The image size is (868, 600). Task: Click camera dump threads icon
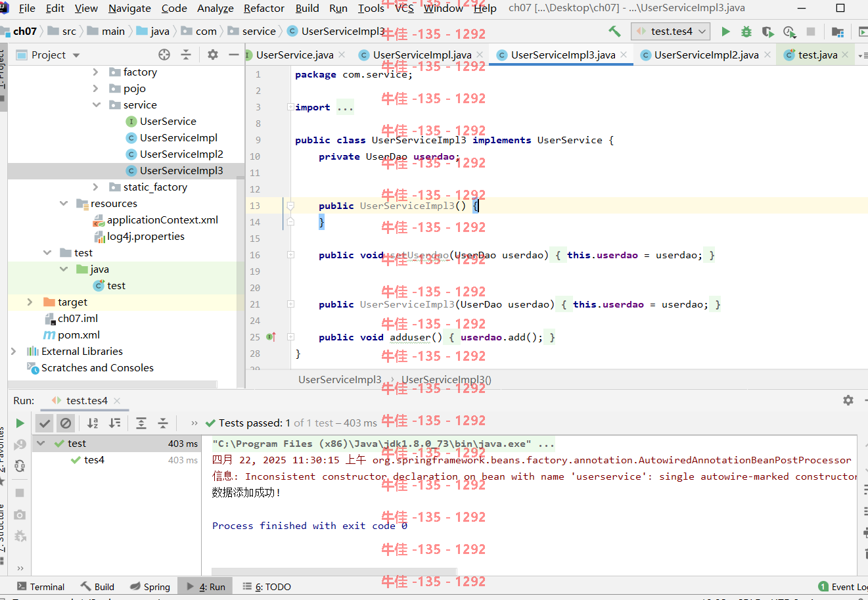pyautogui.click(x=20, y=515)
